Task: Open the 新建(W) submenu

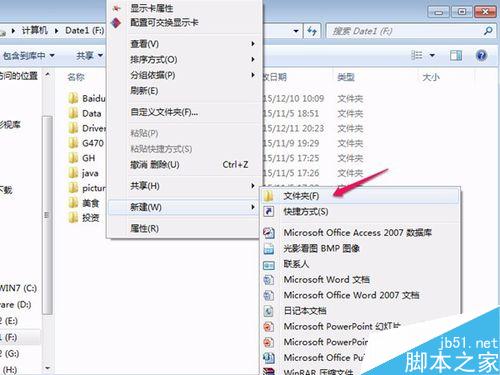Action: (x=184, y=207)
